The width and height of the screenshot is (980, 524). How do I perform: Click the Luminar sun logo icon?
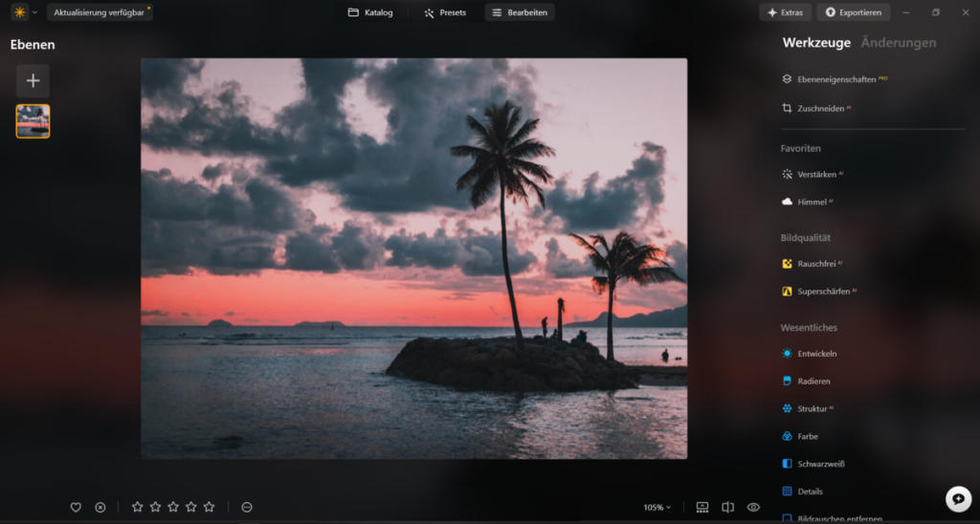[20, 12]
